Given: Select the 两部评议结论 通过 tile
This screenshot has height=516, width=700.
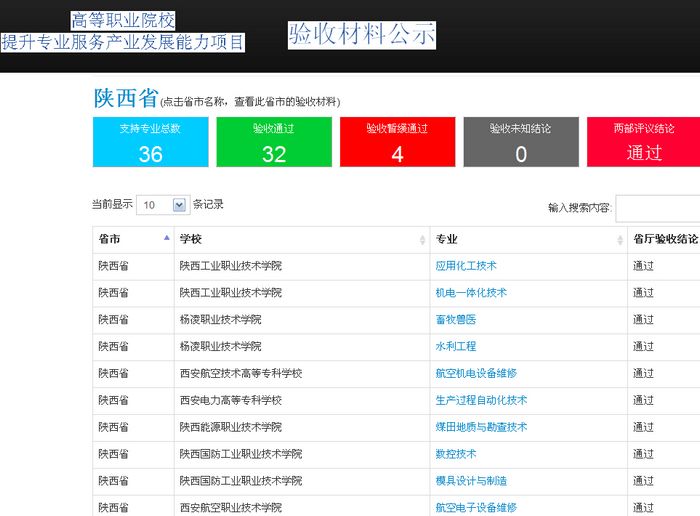Looking at the screenshot, I should [643, 142].
